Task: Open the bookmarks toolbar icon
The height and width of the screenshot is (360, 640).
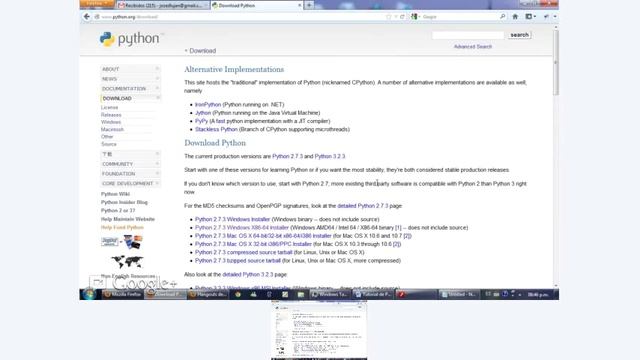Action: tap(530, 17)
